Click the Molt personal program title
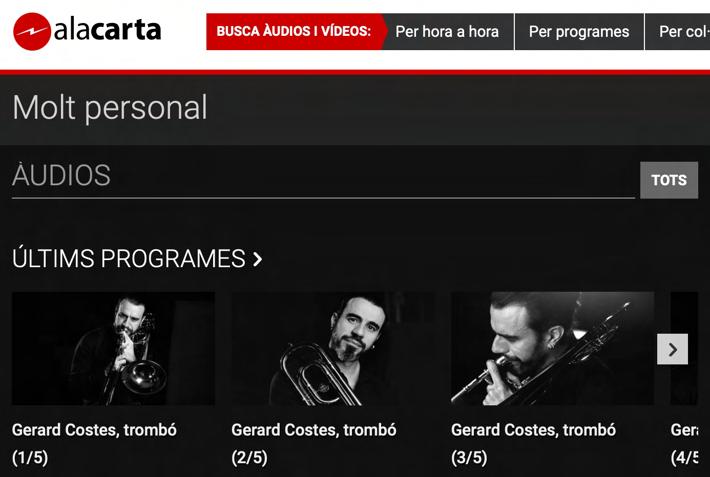 tap(110, 108)
